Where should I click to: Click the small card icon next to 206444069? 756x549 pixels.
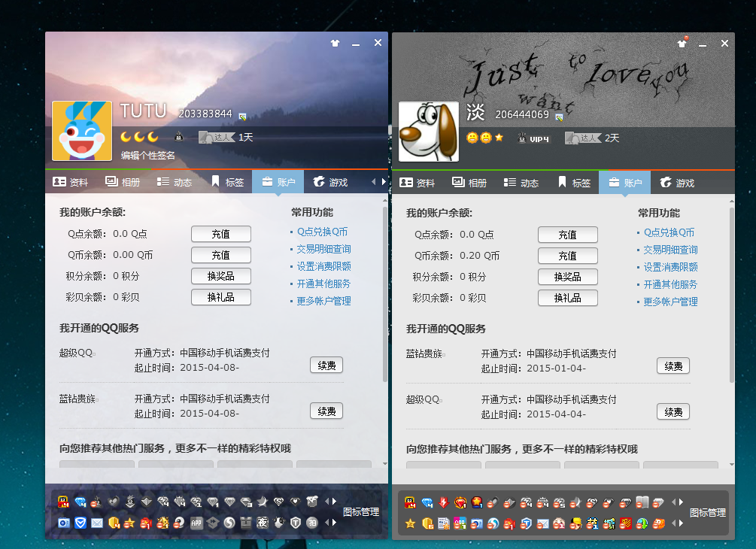559,117
